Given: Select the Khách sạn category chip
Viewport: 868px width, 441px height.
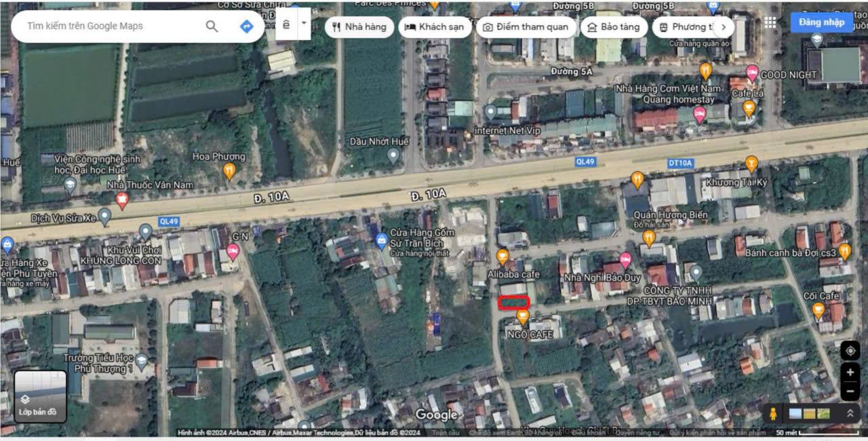Looking at the screenshot, I should click(x=434, y=27).
